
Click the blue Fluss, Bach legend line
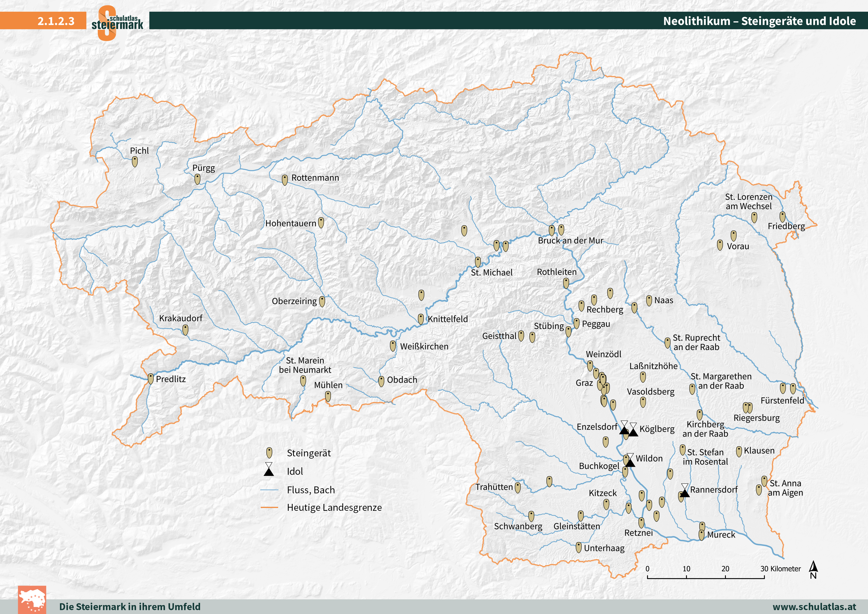269,490
